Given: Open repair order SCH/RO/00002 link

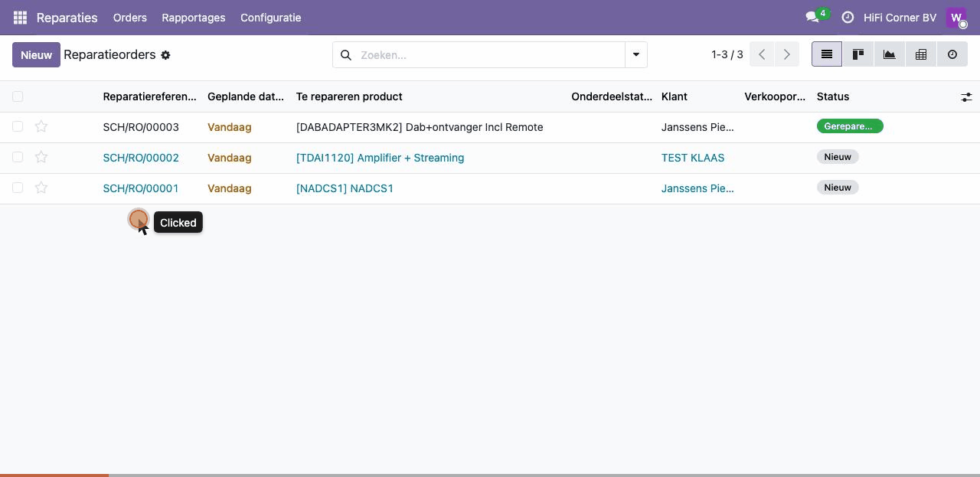Looking at the screenshot, I should point(141,158).
